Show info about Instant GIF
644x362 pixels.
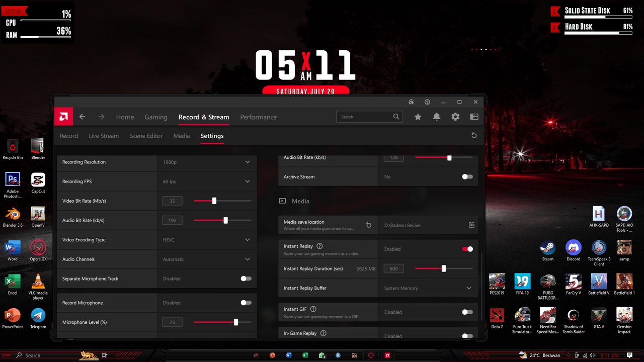(313, 309)
